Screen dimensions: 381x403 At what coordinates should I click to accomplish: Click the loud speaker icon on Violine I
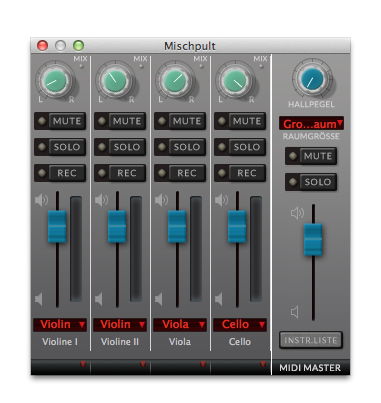coord(42,200)
